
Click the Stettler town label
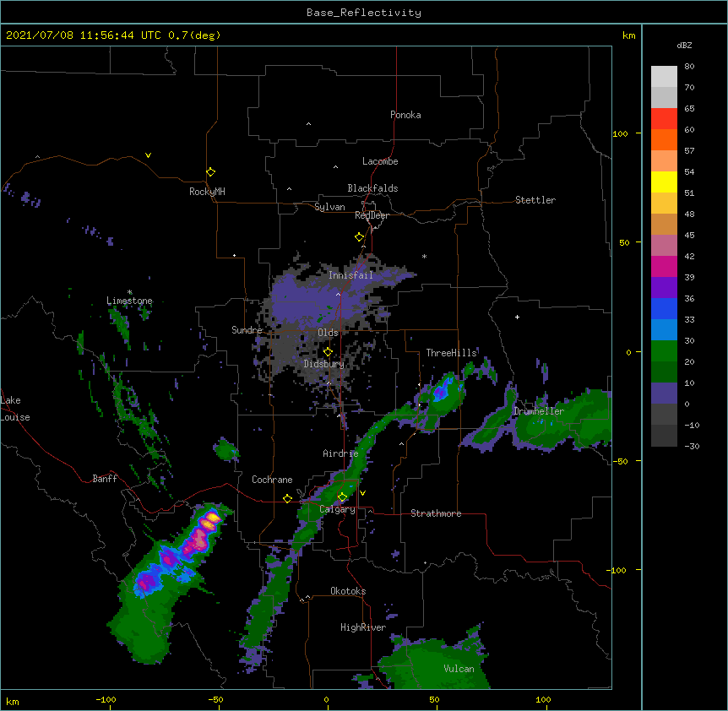pos(535,200)
